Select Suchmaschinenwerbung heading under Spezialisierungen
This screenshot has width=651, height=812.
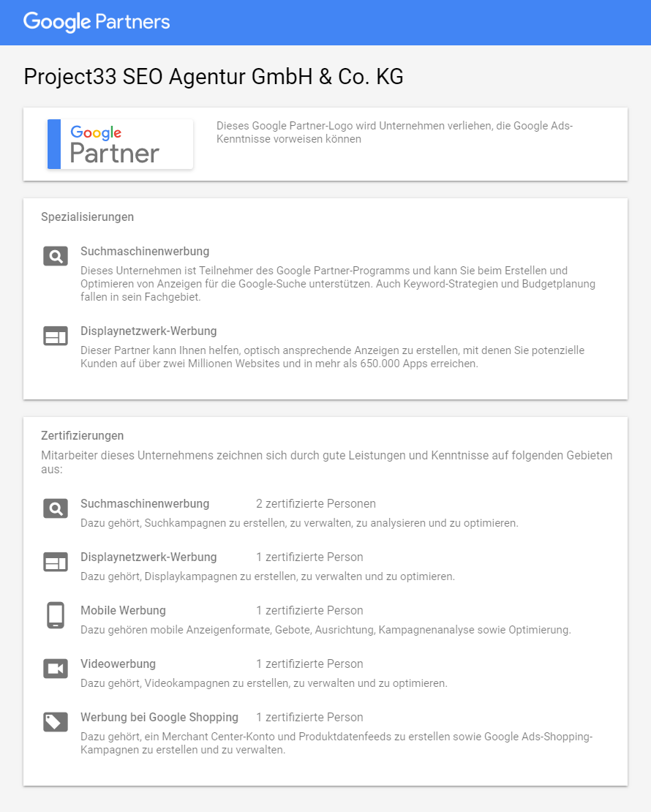point(145,252)
